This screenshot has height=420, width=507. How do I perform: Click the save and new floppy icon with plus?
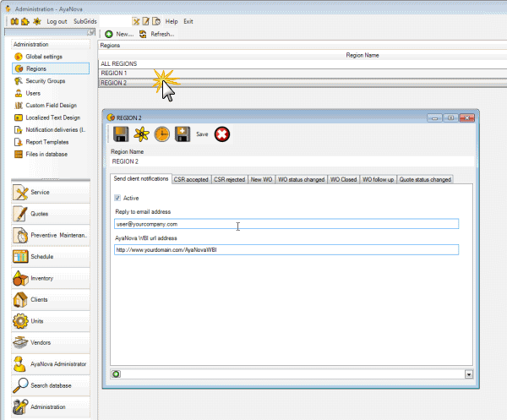[x=183, y=134]
